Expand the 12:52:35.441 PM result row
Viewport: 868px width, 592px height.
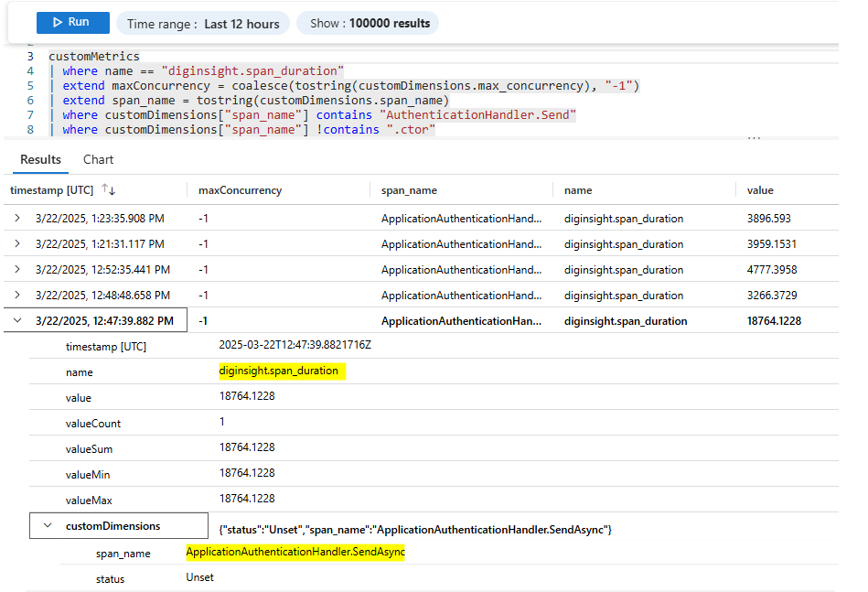point(17,270)
